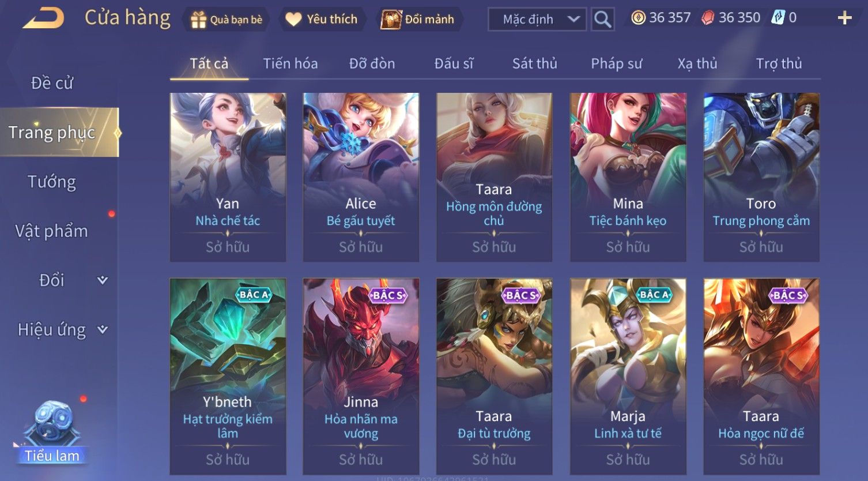Open the search magnifier icon

(602, 20)
